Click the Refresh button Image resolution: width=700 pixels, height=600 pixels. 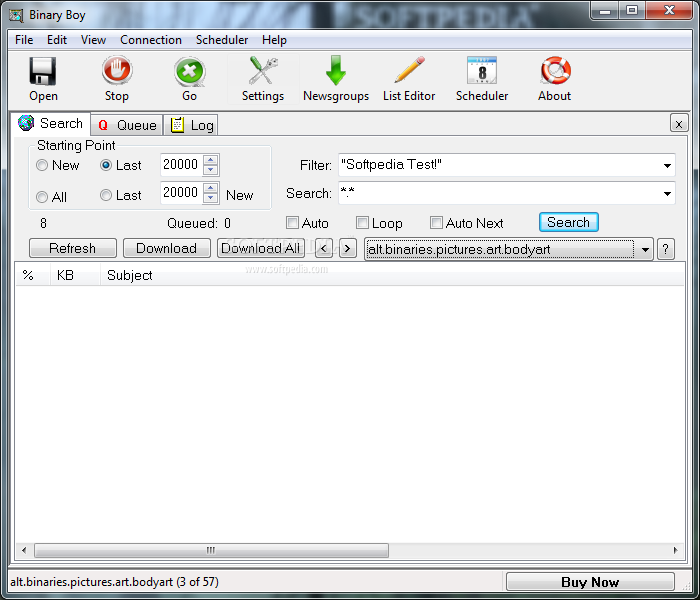pos(73,248)
